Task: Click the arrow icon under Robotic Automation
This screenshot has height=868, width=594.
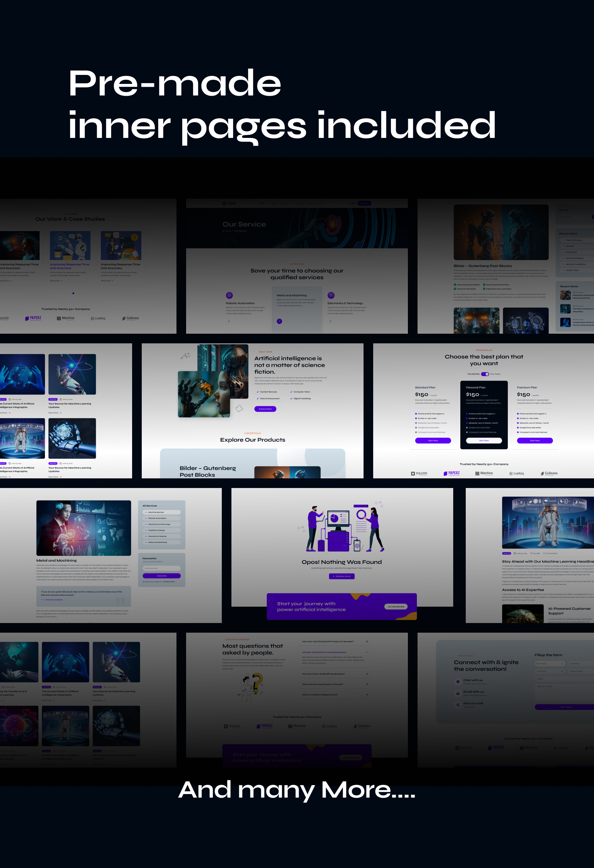Action: pyautogui.click(x=229, y=321)
